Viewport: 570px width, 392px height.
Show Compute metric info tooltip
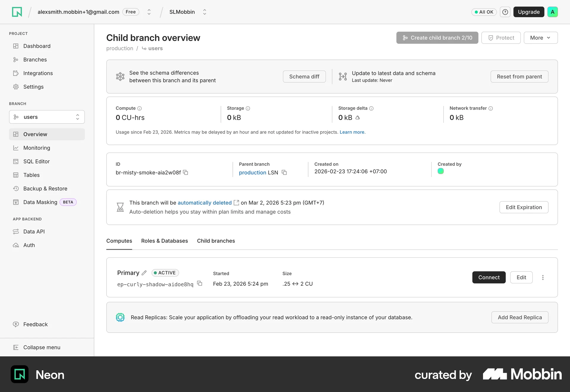tap(140, 108)
